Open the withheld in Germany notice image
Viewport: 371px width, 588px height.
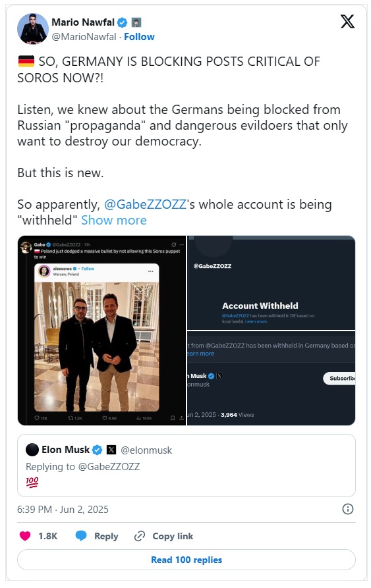(x=271, y=379)
